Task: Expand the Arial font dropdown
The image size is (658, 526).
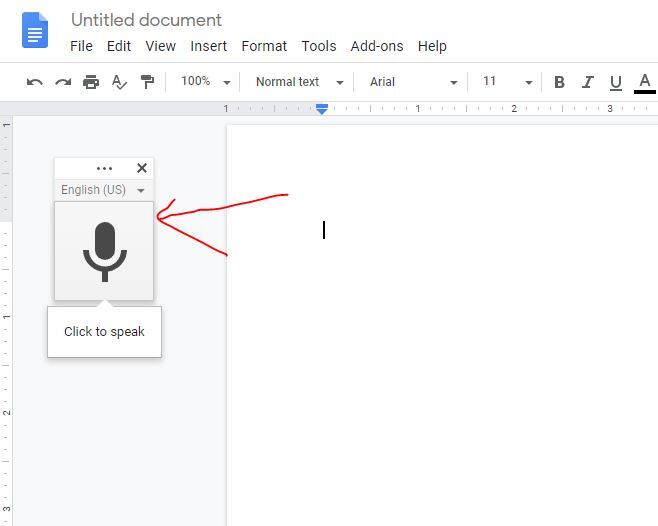Action: (x=413, y=82)
